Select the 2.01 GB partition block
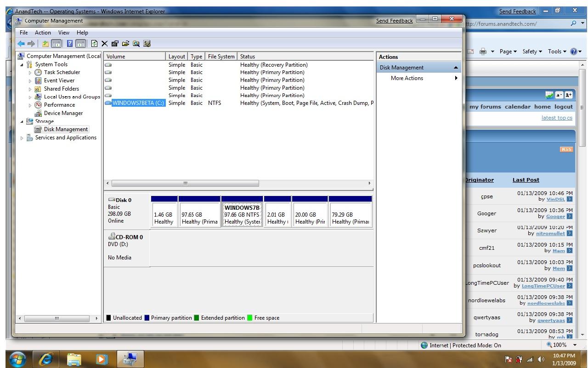Image resolution: width=588 pixels, height=368 pixels. [x=277, y=212]
